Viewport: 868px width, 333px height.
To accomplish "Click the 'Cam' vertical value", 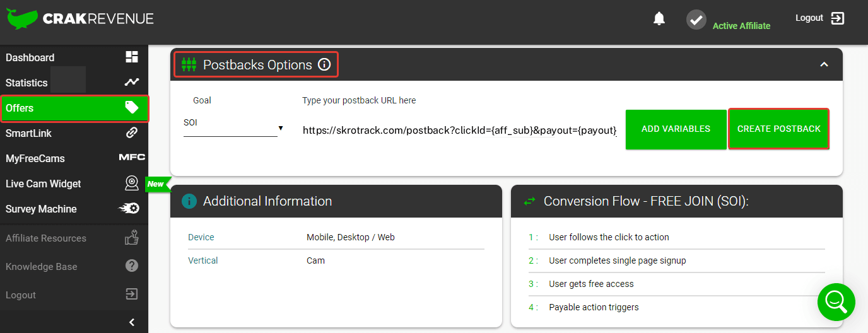I will [x=315, y=260].
